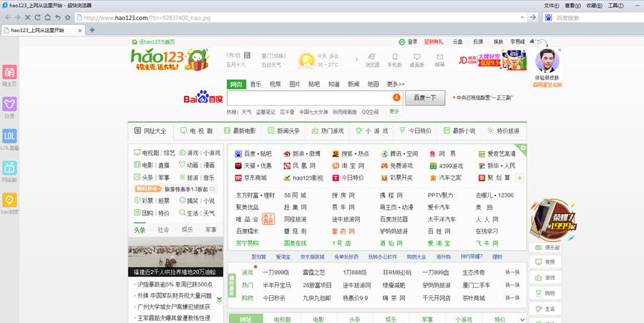This screenshot has width=644, height=323.
Task: Expand news list with green double chevron
Action: click(x=220, y=300)
